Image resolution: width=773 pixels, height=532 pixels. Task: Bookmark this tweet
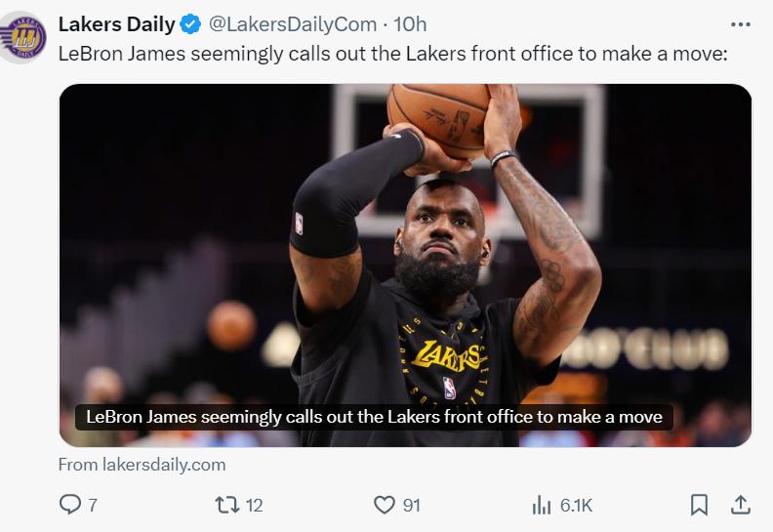pyautogui.click(x=699, y=505)
